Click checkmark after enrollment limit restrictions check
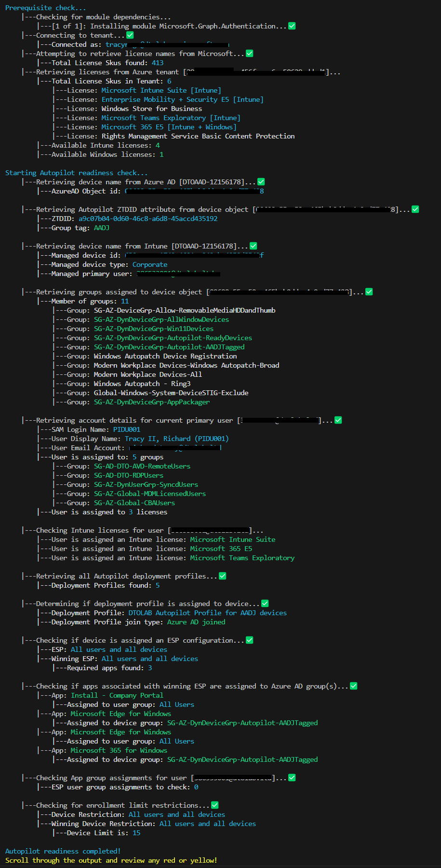The image size is (441, 868). (x=215, y=805)
